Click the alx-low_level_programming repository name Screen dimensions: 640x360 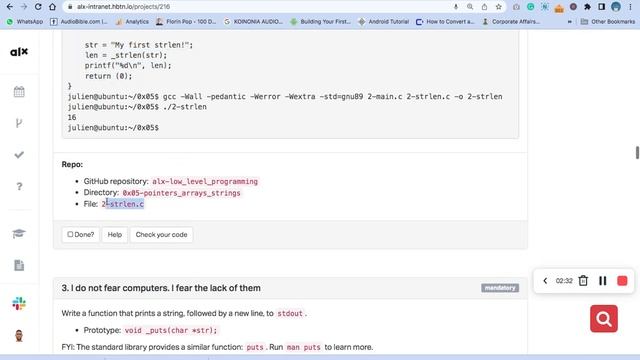[205, 181]
